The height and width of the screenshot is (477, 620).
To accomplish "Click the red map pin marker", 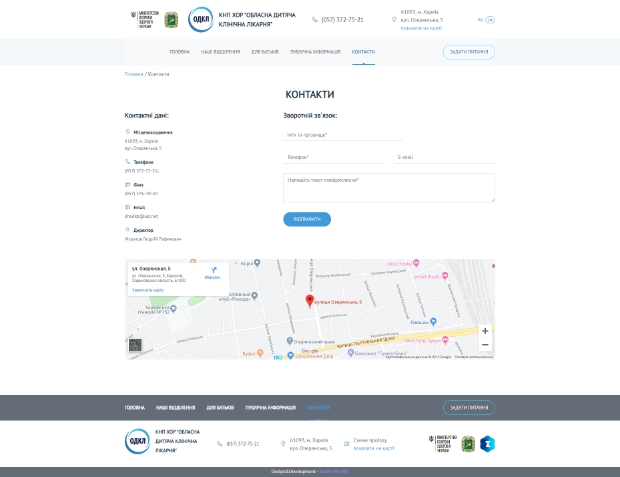I will coord(309,300).
